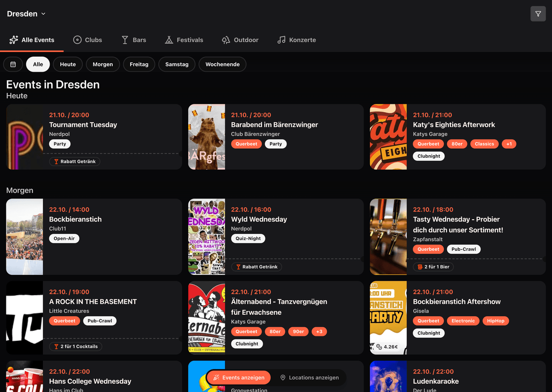Screen dimensions: 552x392
Task: Switch to the Outdoor tab
Action: [240, 40]
